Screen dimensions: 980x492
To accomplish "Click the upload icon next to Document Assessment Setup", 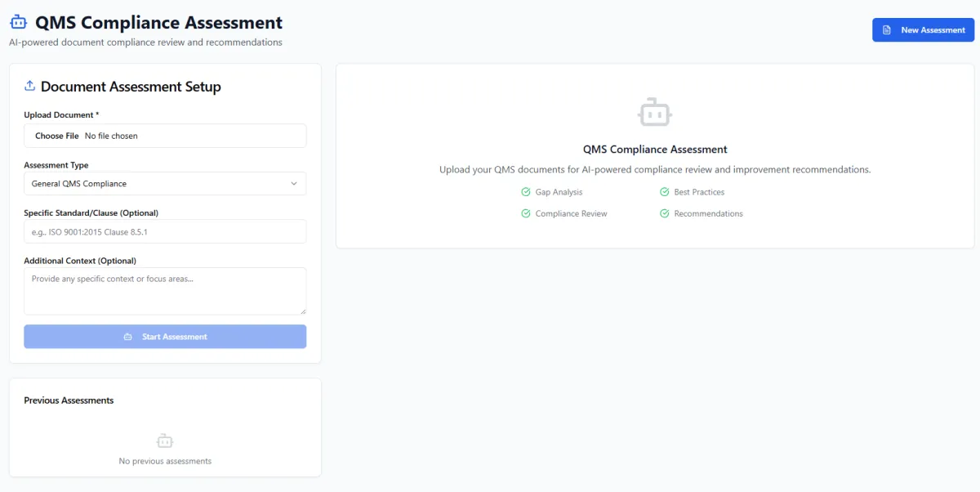I will pos(30,86).
